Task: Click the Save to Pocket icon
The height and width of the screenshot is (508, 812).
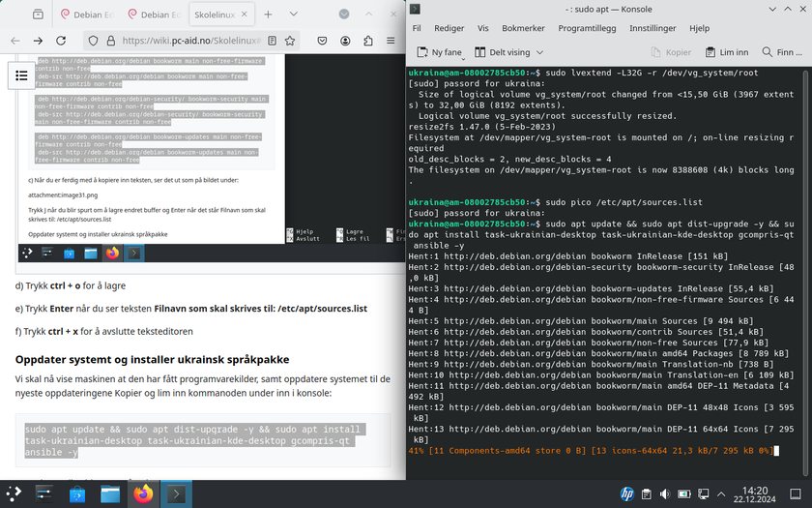Action: point(321,42)
